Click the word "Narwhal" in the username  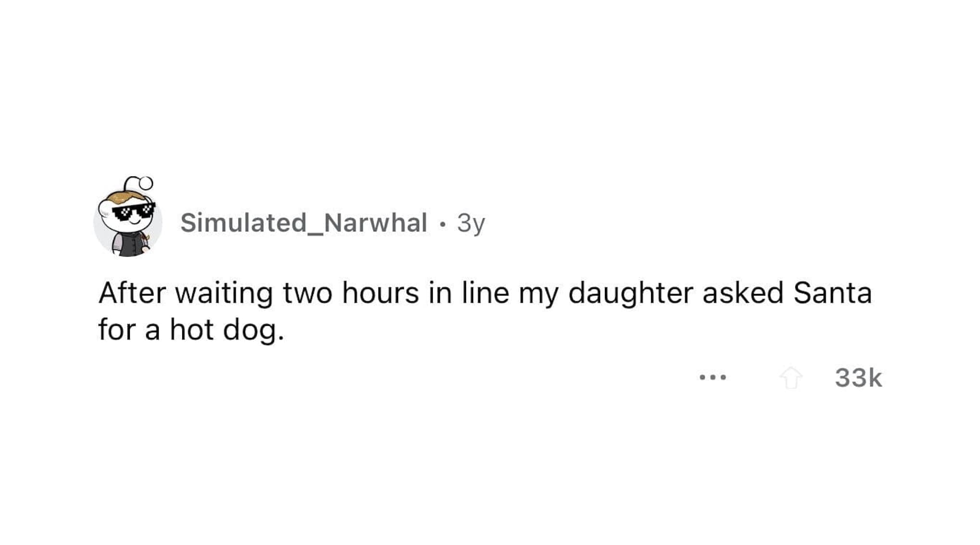(376, 223)
